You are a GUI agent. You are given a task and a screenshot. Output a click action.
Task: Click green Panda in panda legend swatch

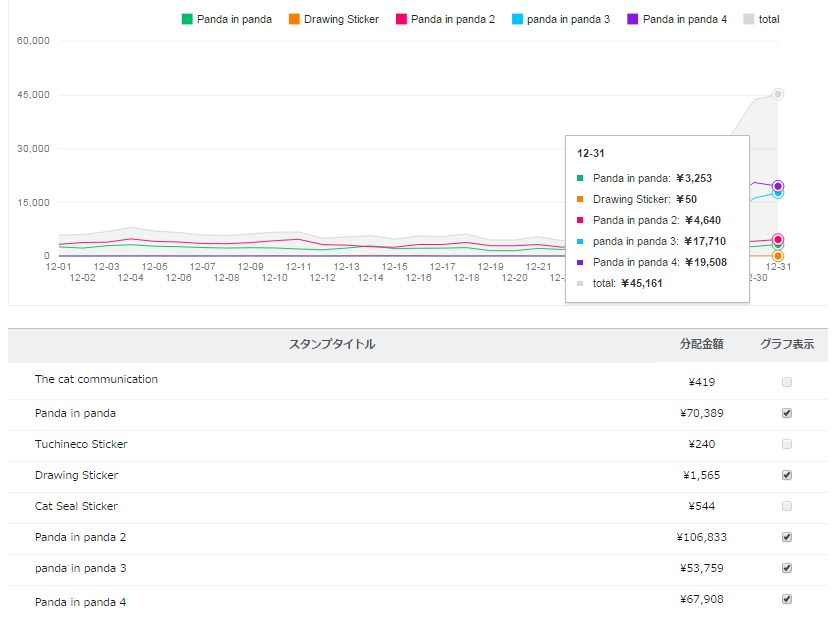click(187, 19)
